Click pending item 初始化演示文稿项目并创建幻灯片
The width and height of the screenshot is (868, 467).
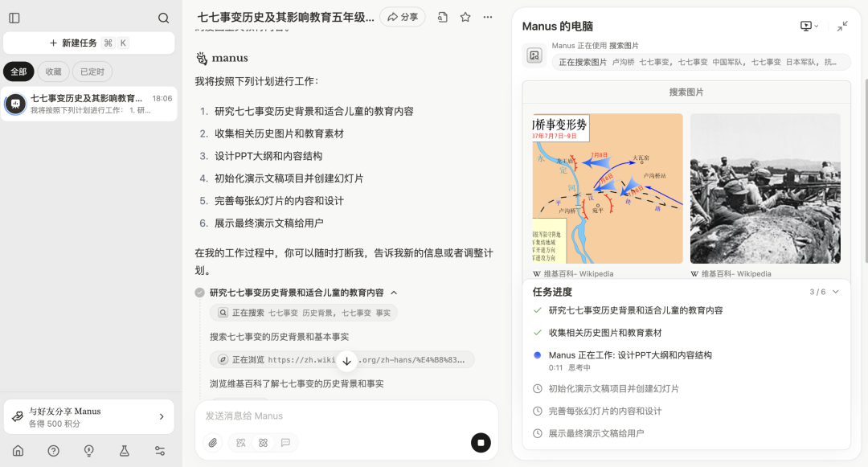click(613, 389)
